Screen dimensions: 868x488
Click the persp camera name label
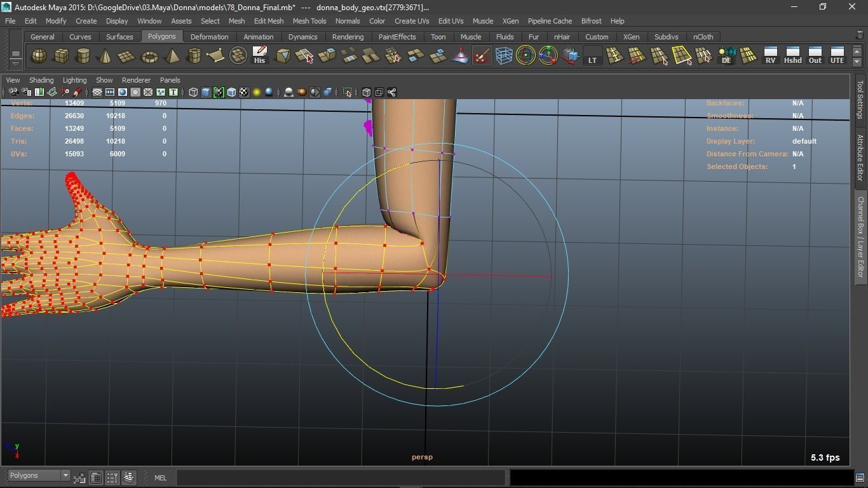[x=422, y=457]
